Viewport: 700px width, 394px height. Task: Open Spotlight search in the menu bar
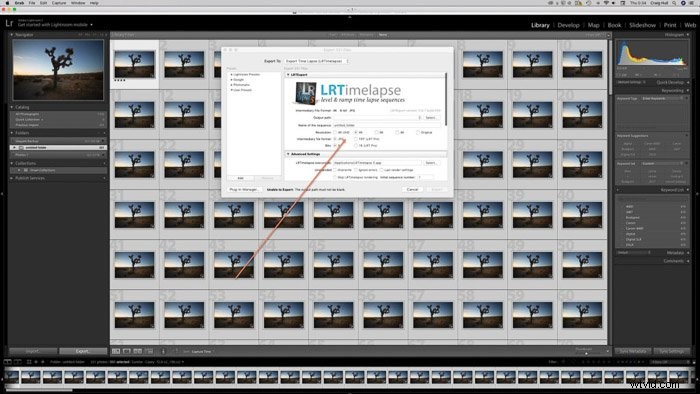point(674,3)
